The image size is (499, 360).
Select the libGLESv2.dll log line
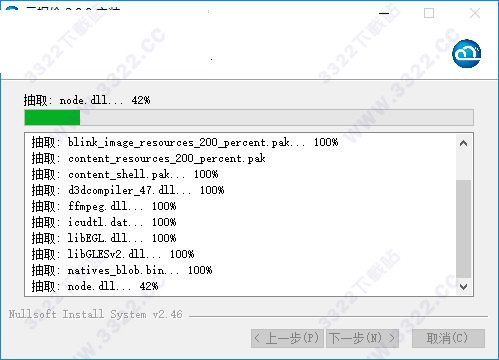pyautogui.click(x=113, y=254)
